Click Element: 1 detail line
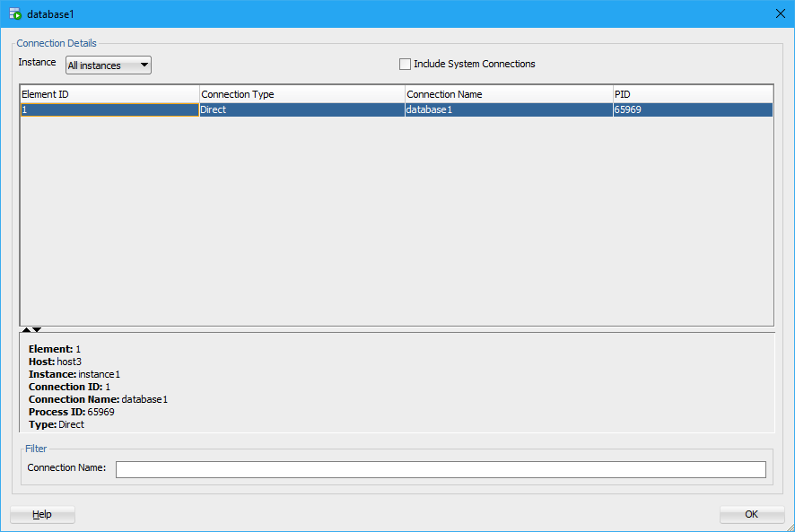This screenshot has width=795, height=532. tap(55, 349)
